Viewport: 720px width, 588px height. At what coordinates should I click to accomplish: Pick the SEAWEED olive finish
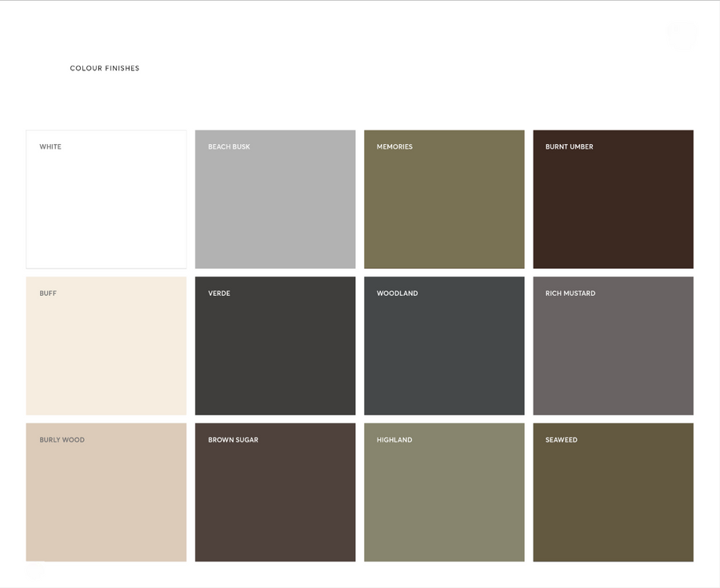pos(613,492)
